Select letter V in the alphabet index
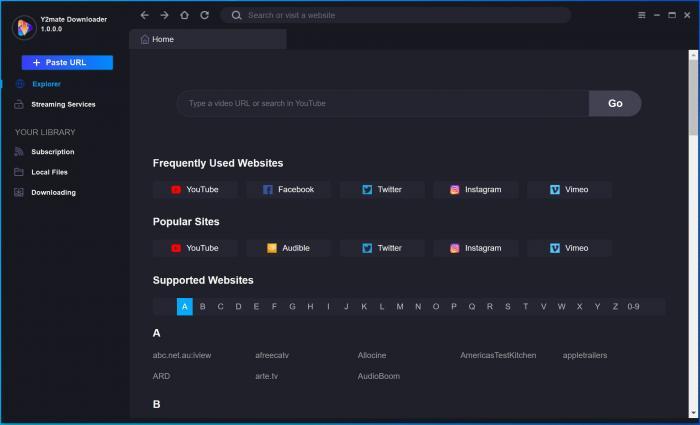 tap(543, 307)
